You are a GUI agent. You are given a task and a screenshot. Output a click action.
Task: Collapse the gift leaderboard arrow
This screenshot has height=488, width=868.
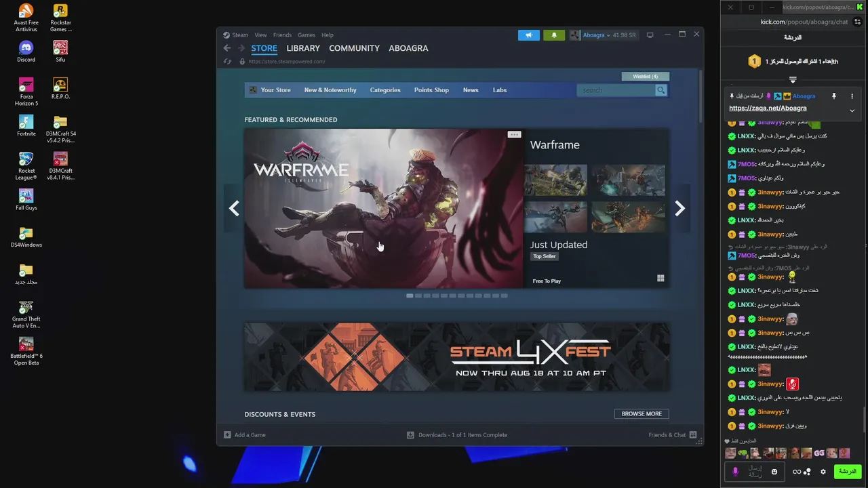(792, 80)
